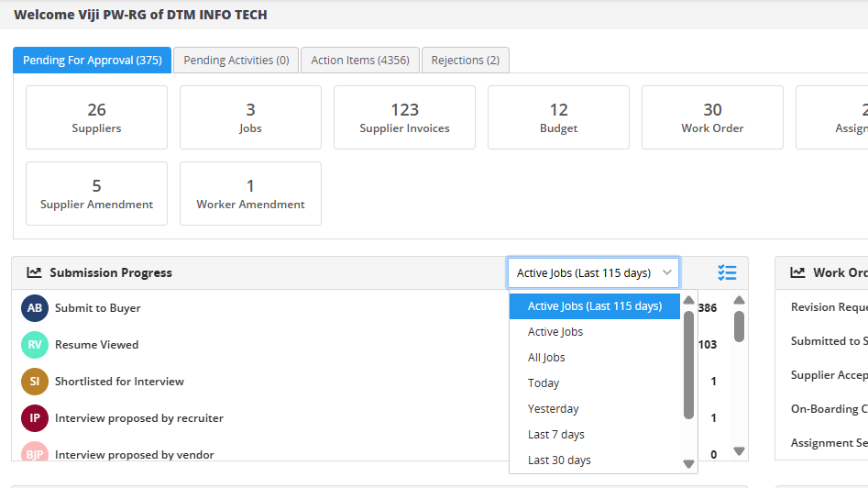868x488 pixels.
Task: Click Submission Progress panel scroll-down arrow
Action: point(739,451)
